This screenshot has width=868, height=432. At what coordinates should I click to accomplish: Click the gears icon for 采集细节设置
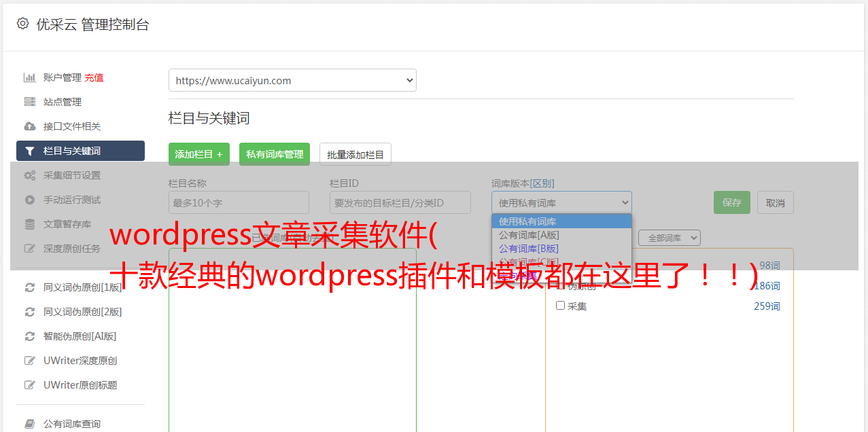30,175
